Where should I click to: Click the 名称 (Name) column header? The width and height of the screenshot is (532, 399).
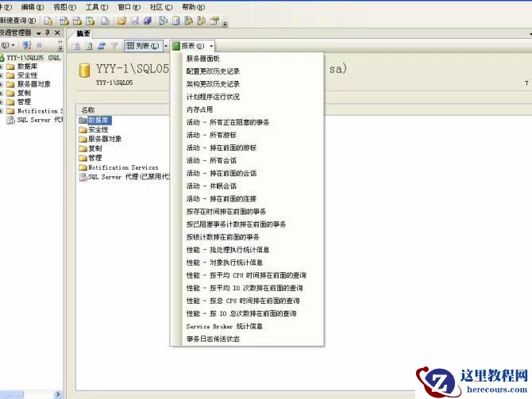click(88, 109)
